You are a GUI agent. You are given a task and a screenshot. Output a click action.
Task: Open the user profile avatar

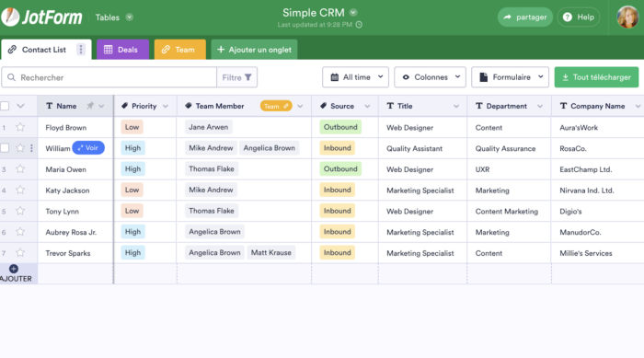coord(627,17)
